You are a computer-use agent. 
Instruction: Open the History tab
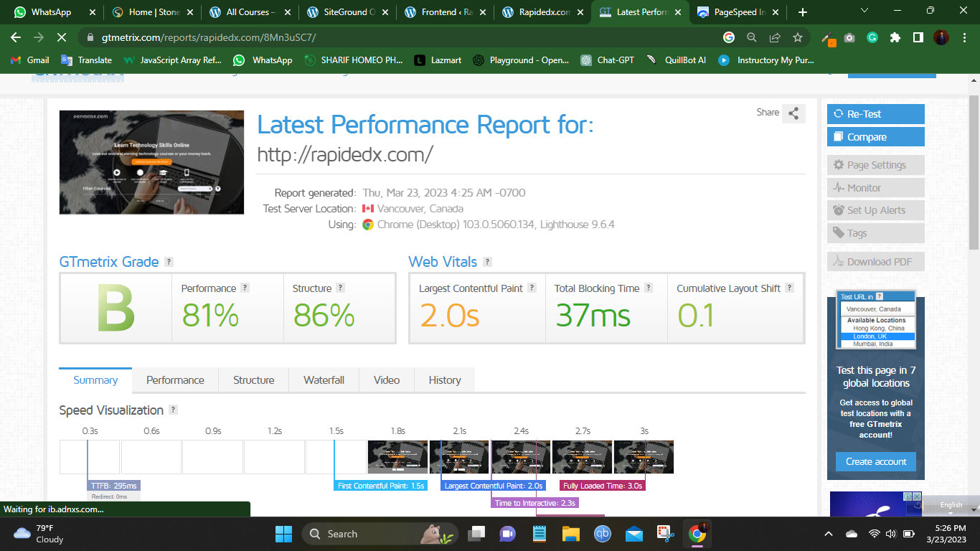point(445,380)
